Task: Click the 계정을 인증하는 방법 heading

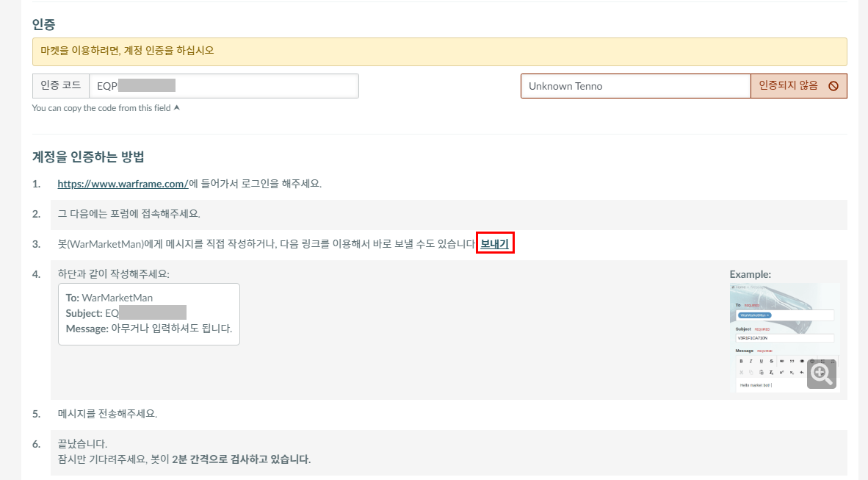Action: pyautogui.click(x=88, y=157)
